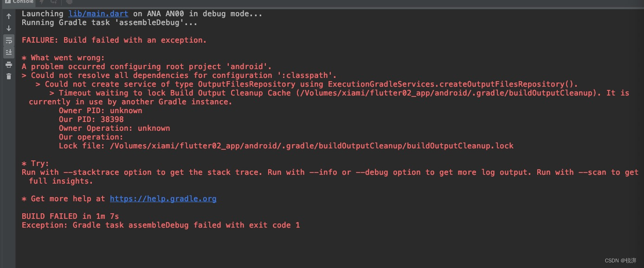Open the lib/main.dart link
The image size is (644, 268).
(x=98, y=14)
